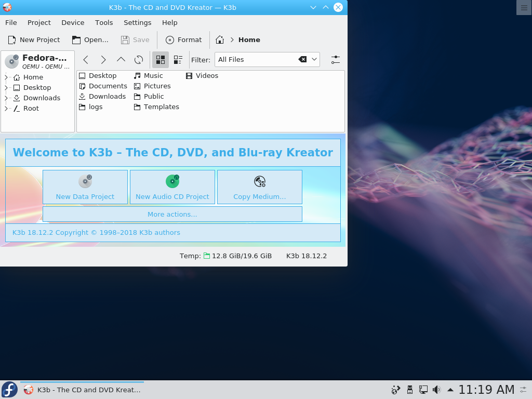
Task: Switch to detailed list view mode
Action: pyautogui.click(x=178, y=60)
